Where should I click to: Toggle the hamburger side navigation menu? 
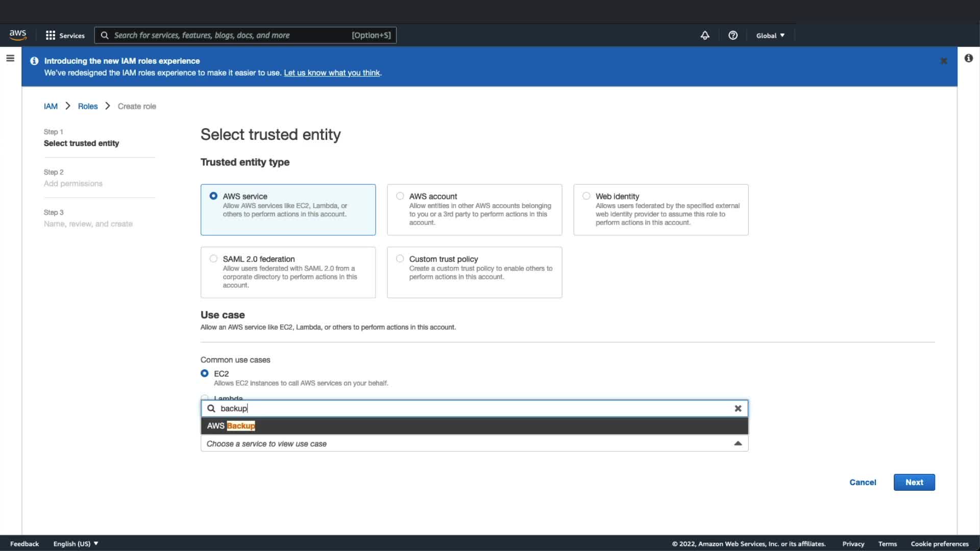coord(10,58)
